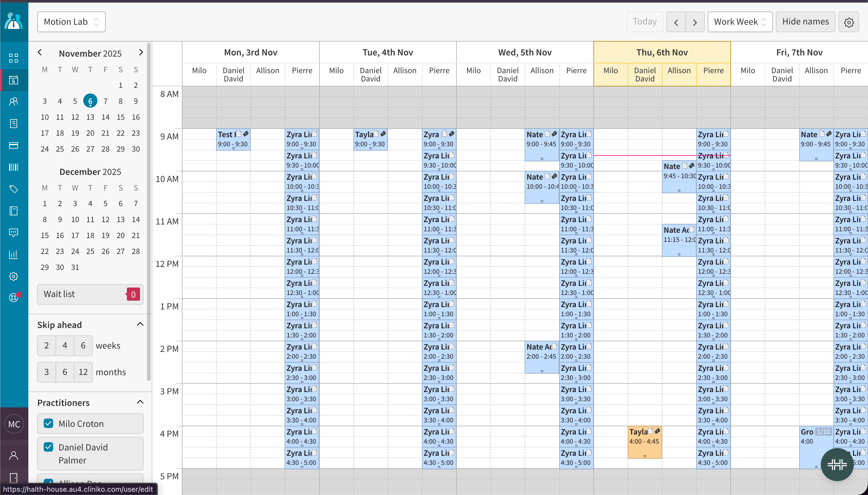Click note icon on Tuesday Tayla 9:00 appointment
868x495 pixels.
click(x=376, y=134)
